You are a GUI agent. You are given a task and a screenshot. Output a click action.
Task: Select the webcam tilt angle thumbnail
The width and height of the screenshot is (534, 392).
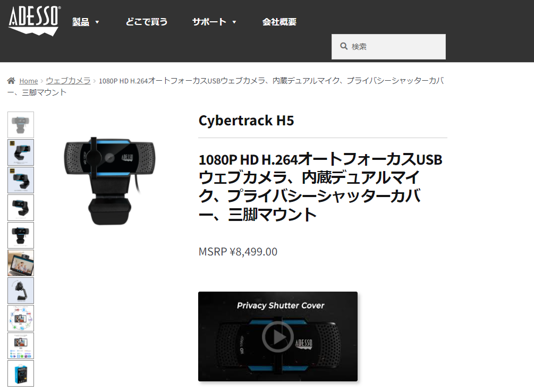click(x=21, y=291)
